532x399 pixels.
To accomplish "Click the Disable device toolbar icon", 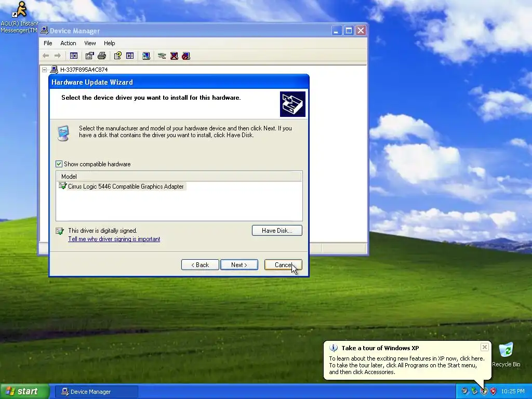I will (x=186, y=56).
